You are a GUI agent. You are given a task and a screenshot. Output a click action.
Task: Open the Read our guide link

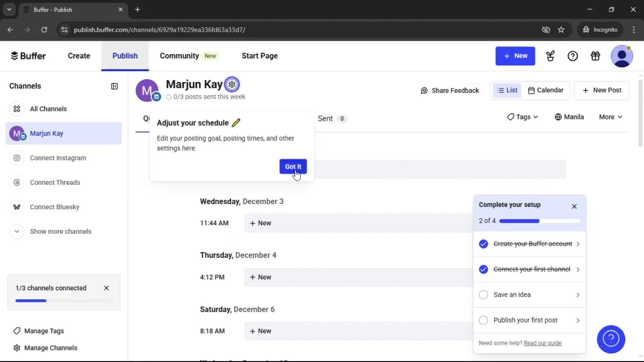(543, 343)
